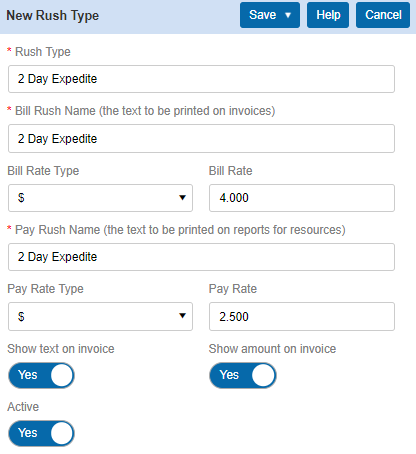The image size is (416, 454).
Task: Toggle Show text on invoice switch
Action: (x=41, y=375)
